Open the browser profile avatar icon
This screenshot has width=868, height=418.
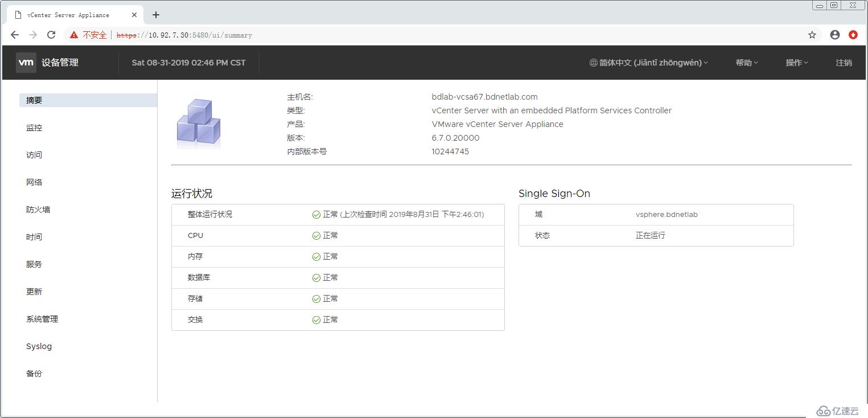point(835,35)
